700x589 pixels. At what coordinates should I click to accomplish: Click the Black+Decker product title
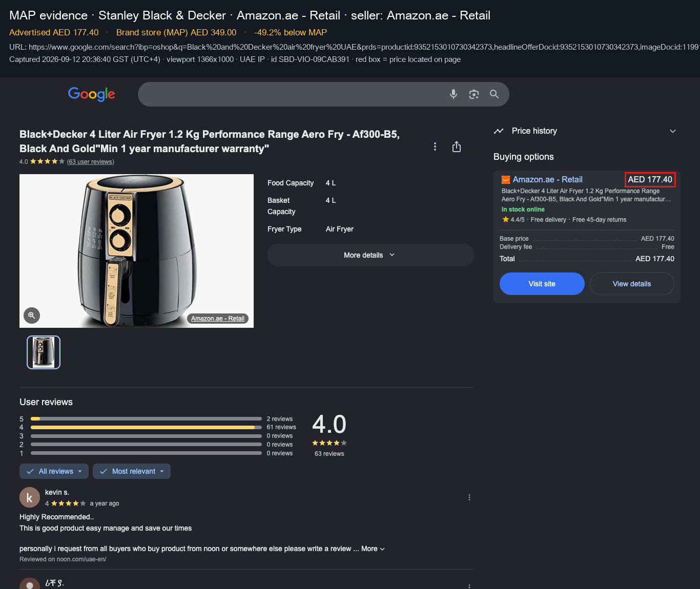210,141
